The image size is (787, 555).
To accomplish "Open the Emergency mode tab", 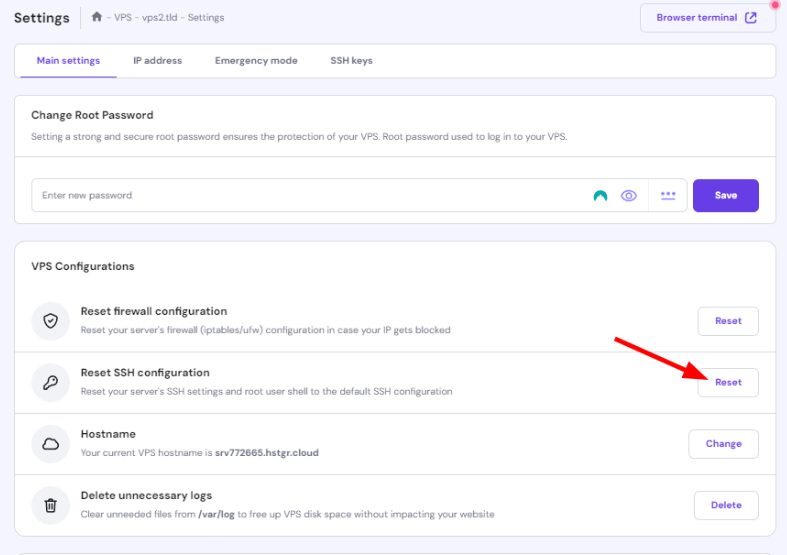I will [x=256, y=61].
